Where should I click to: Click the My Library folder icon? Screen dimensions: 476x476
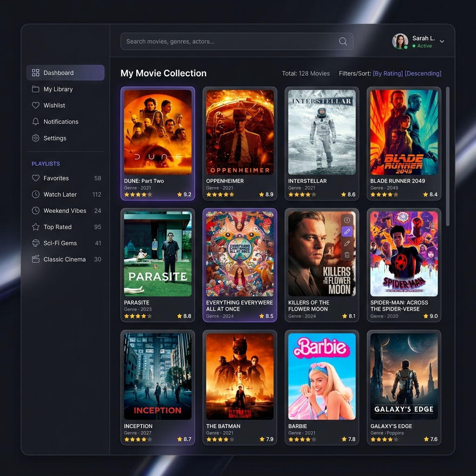coord(36,89)
